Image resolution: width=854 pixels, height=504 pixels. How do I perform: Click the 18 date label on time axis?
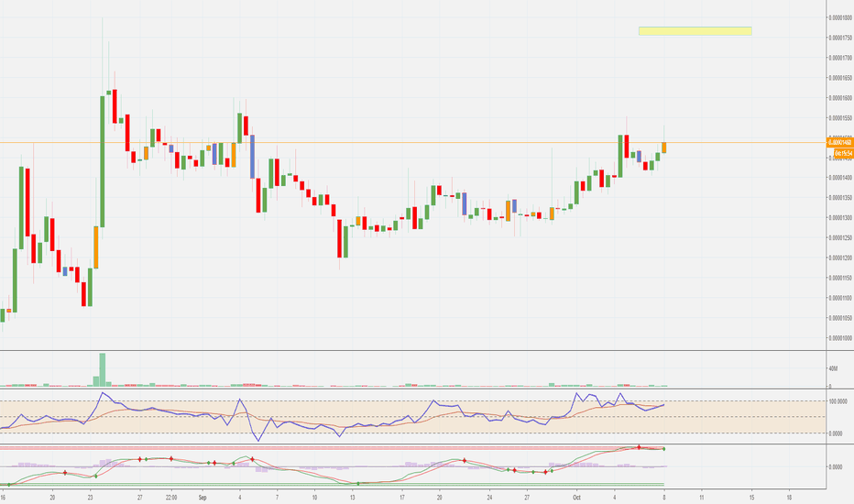pos(789,498)
